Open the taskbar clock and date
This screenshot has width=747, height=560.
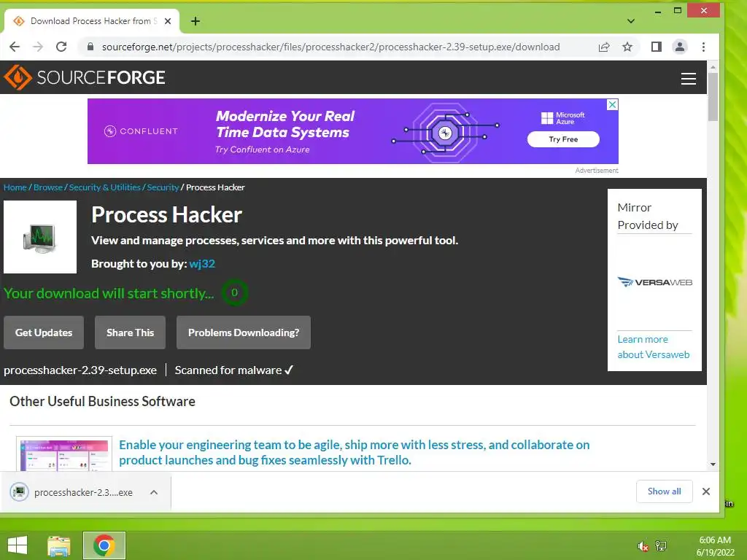[715, 546]
